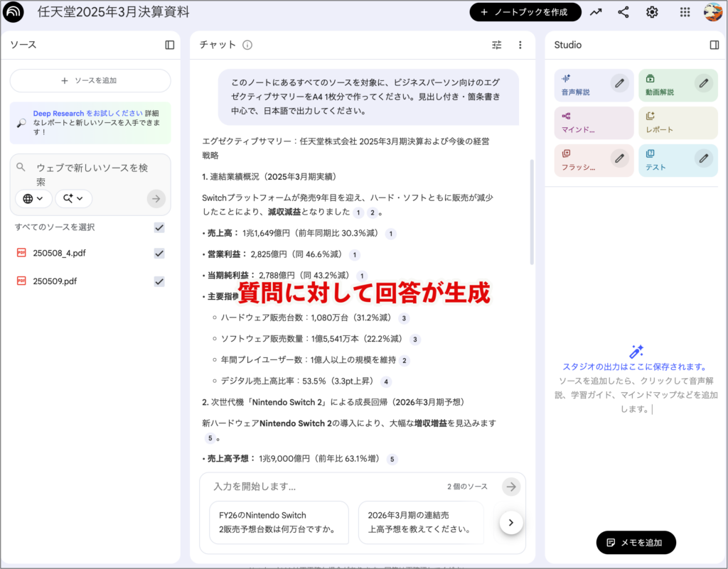Viewport: 728px width, 569px height.
Task: Click the ノートブックを作成 button
Action: tap(525, 12)
